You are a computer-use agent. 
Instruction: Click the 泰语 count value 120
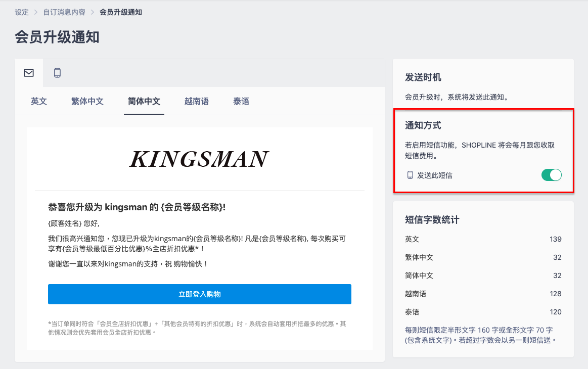tap(555, 312)
